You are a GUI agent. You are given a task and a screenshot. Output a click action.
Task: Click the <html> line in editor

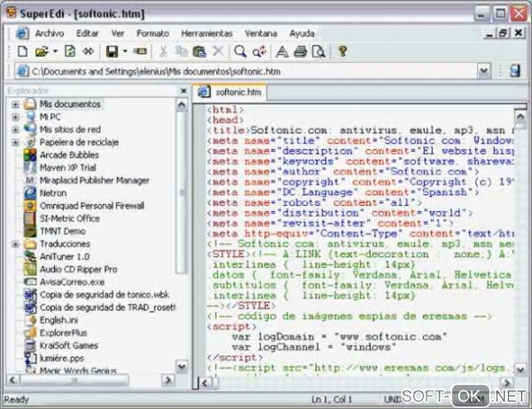pos(225,110)
